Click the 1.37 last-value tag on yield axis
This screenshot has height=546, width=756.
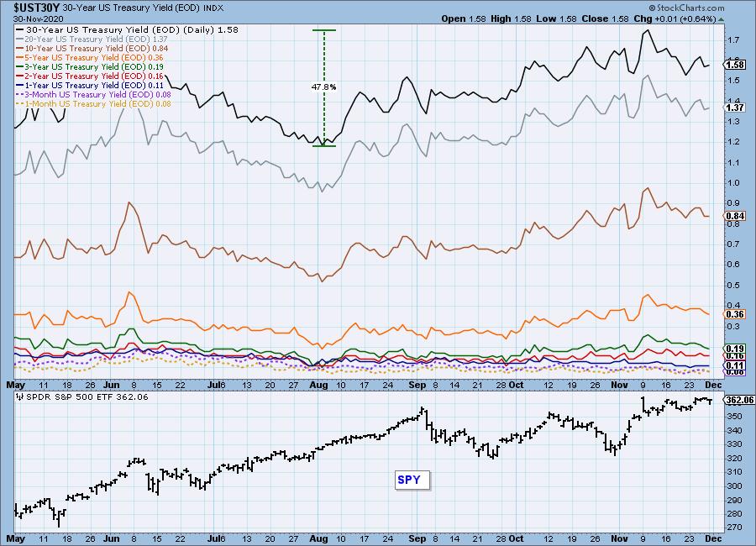point(735,108)
